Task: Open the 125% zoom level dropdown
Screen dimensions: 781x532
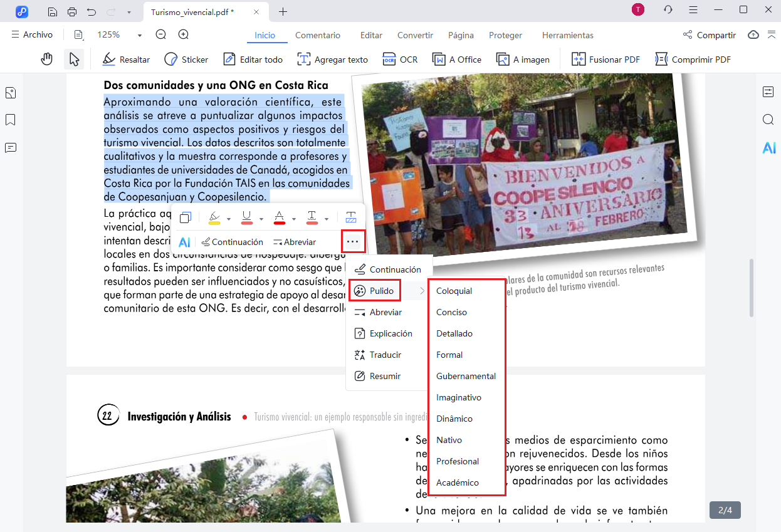Action: (x=119, y=35)
